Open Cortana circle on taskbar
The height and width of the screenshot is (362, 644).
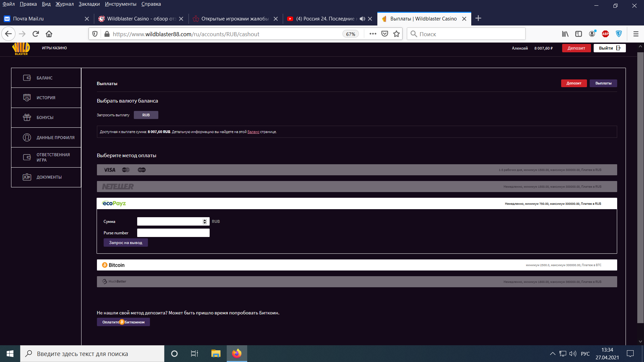[174, 354]
